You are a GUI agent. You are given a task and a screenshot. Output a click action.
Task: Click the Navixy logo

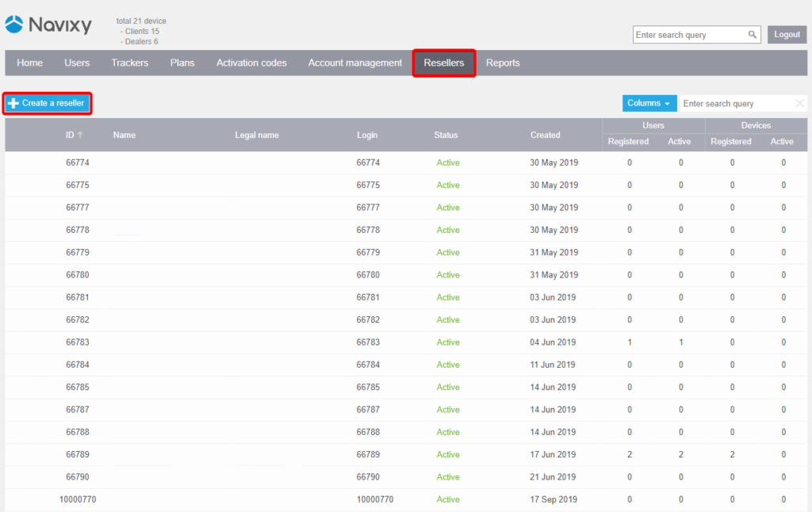click(x=48, y=25)
